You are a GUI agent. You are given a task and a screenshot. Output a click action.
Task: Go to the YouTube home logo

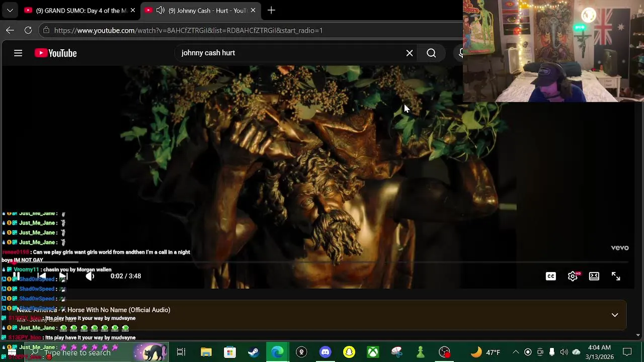point(55,53)
